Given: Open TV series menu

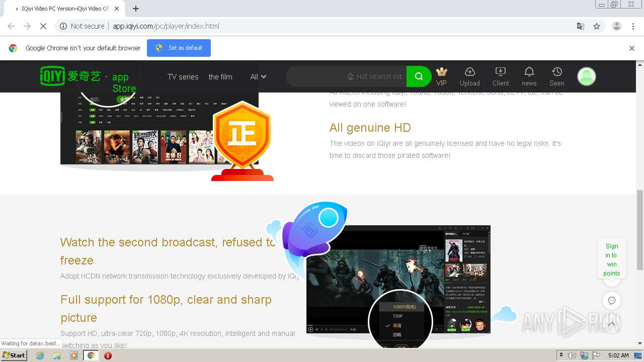Looking at the screenshot, I should 183,77.
